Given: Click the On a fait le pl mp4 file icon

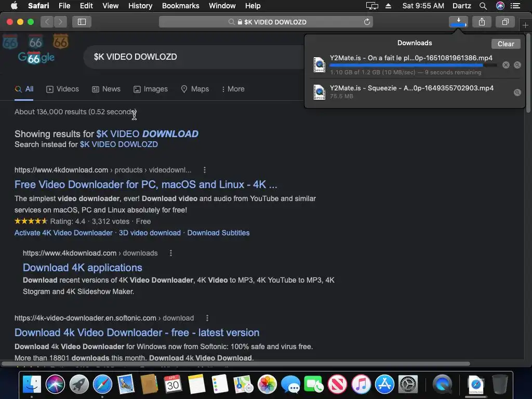Looking at the screenshot, I should coord(320,65).
